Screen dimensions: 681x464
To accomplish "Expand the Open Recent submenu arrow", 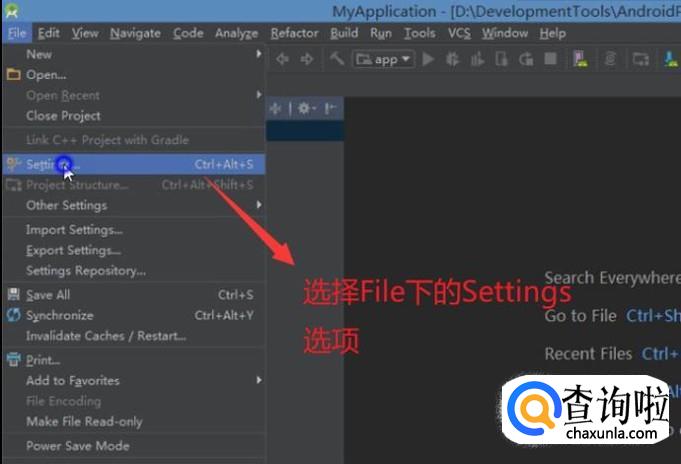I will [x=259, y=95].
